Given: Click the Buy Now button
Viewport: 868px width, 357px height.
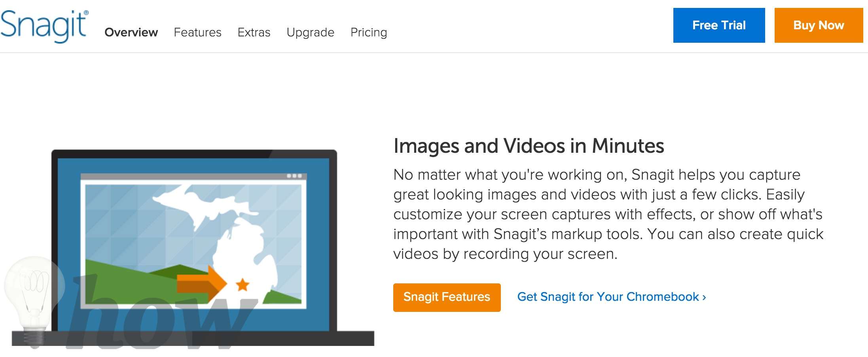Looking at the screenshot, I should click(819, 25).
